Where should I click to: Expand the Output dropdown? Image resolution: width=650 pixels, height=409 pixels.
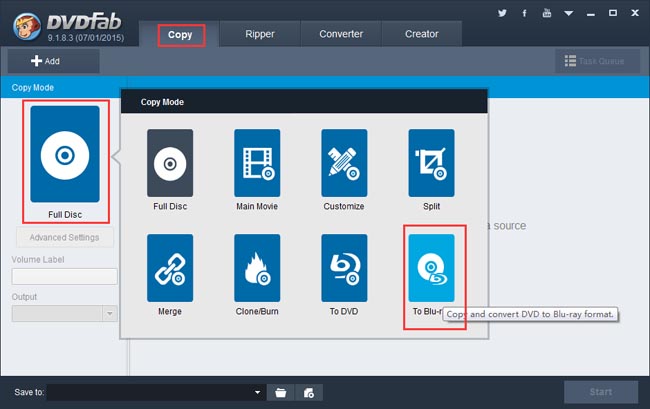pyautogui.click(x=110, y=314)
